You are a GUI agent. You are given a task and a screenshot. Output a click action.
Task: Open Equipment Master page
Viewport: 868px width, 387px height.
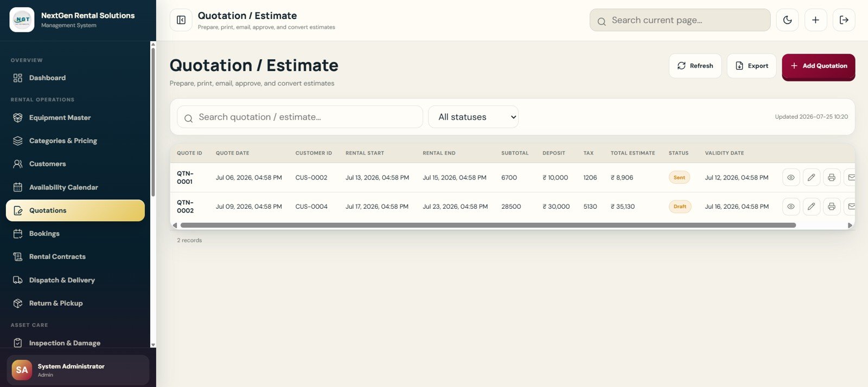click(x=75, y=118)
